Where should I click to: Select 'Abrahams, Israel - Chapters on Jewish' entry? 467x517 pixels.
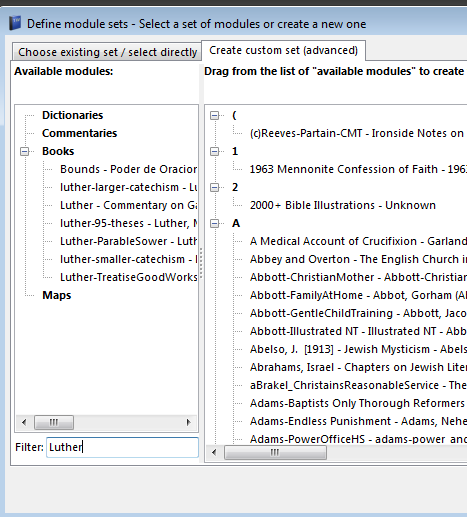tap(358, 367)
